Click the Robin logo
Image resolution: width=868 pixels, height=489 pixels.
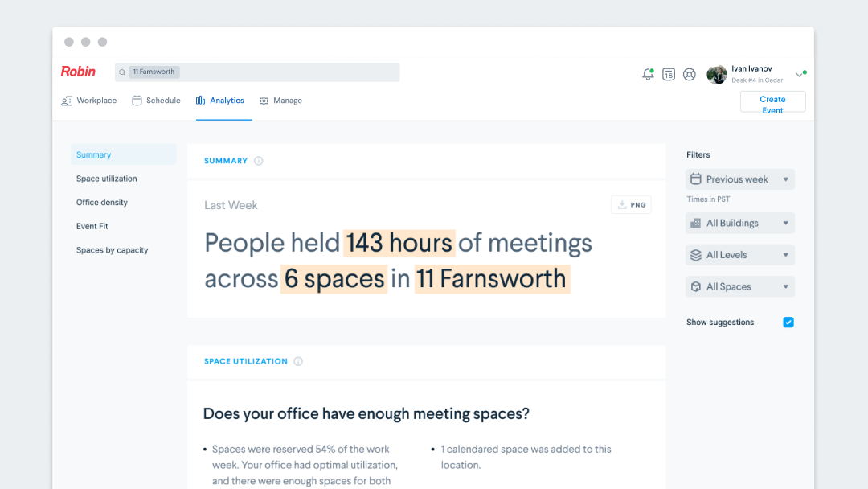78,72
